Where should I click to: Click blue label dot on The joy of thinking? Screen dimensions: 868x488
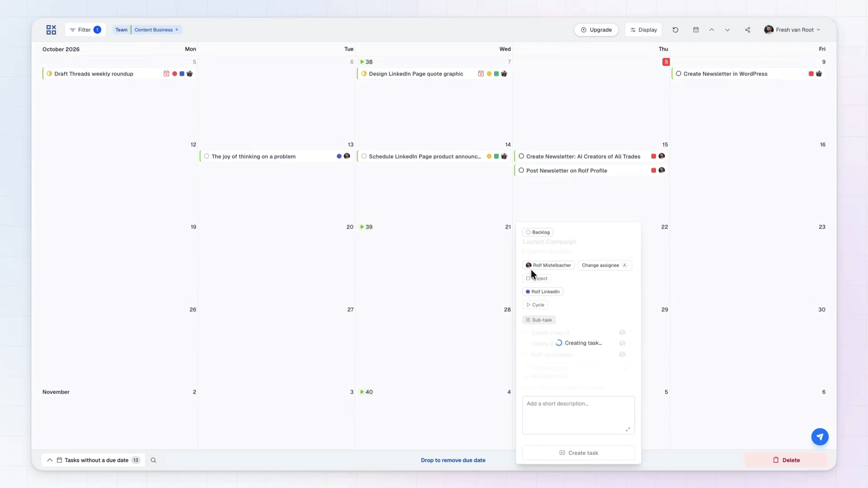click(x=339, y=156)
